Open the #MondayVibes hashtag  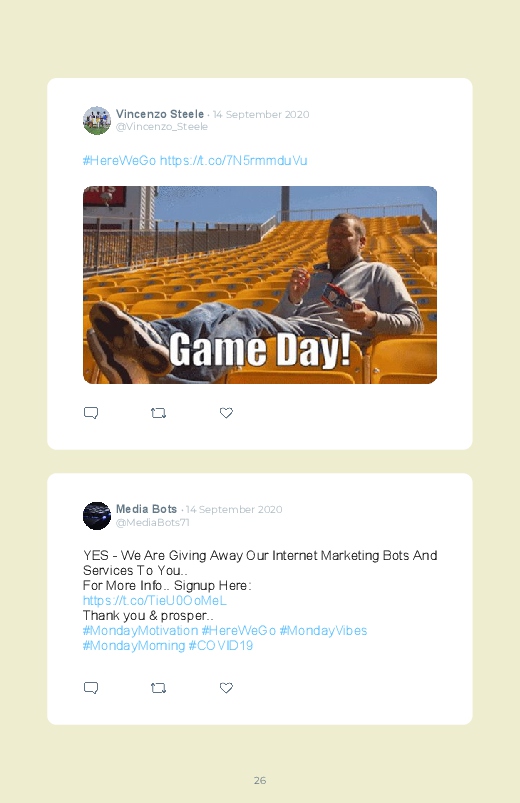(x=323, y=630)
